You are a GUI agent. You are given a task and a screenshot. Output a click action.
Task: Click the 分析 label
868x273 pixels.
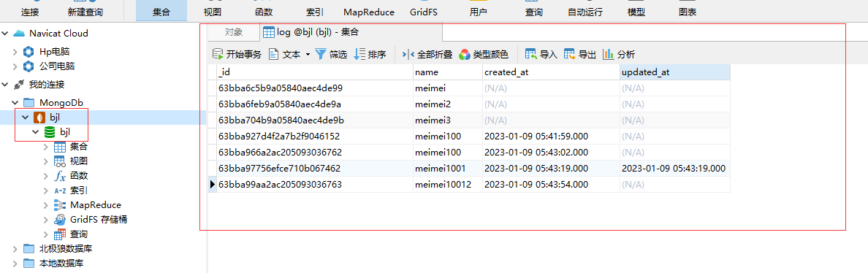click(626, 55)
